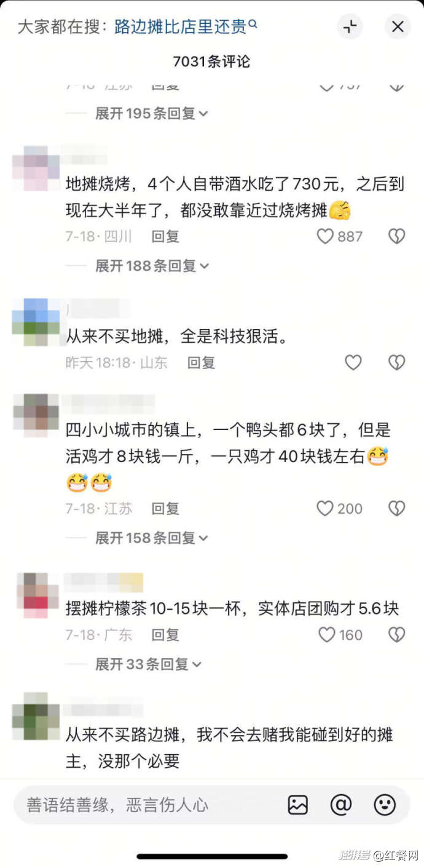Reply to the 山东 comment via 回复
The image size is (424, 868).
(x=202, y=363)
